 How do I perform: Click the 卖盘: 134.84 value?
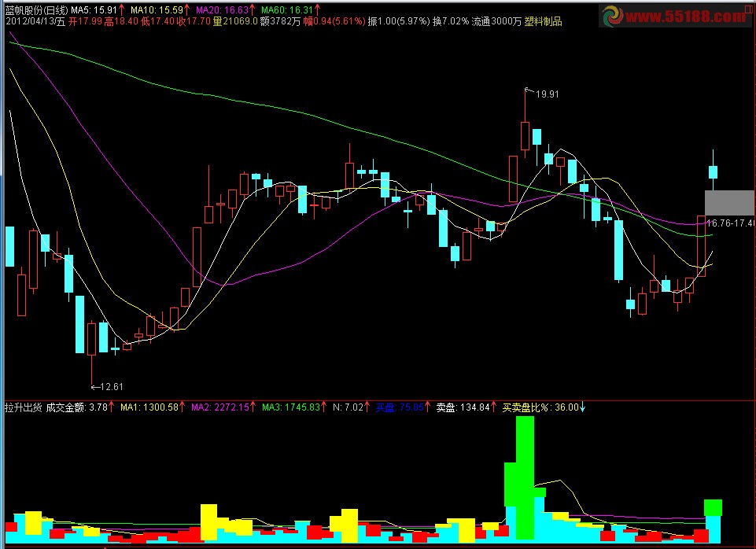(463, 407)
